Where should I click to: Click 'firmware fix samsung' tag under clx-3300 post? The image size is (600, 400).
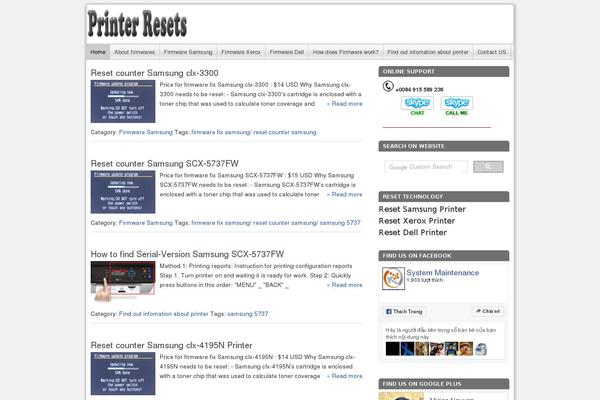point(220,132)
